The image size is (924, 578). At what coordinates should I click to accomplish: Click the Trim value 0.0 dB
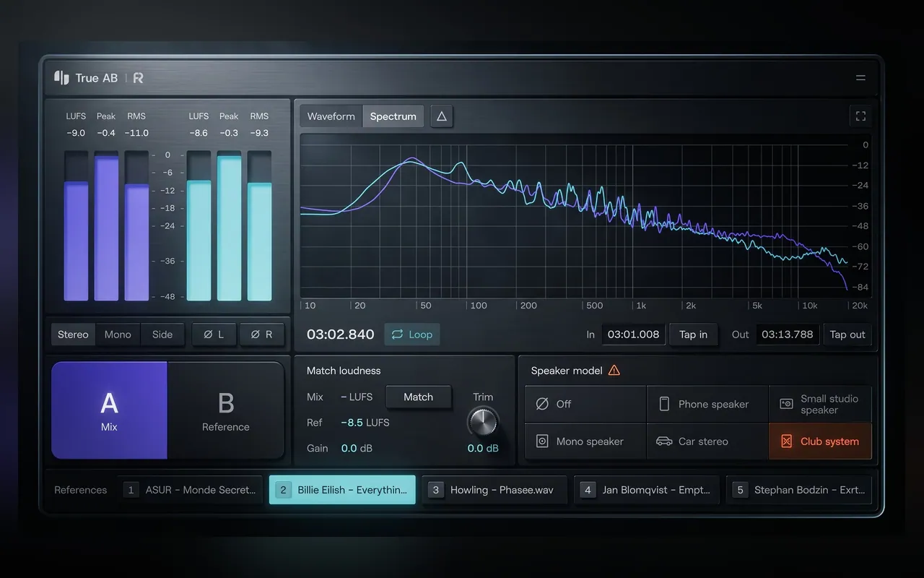click(x=483, y=448)
